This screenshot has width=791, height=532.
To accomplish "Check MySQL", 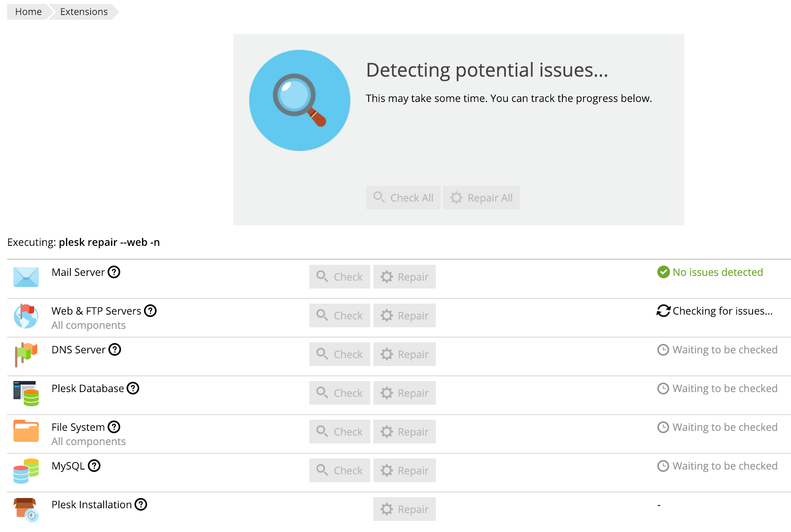I will [x=340, y=470].
